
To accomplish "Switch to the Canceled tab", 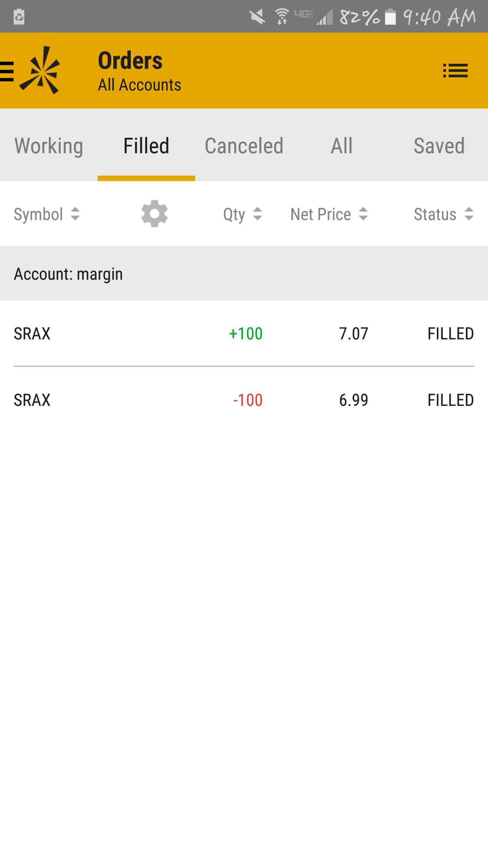I will pos(244,146).
